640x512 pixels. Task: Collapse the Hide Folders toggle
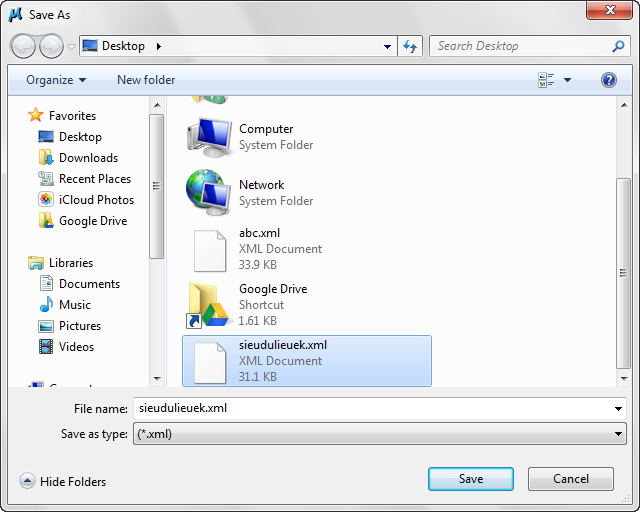[27, 482]
